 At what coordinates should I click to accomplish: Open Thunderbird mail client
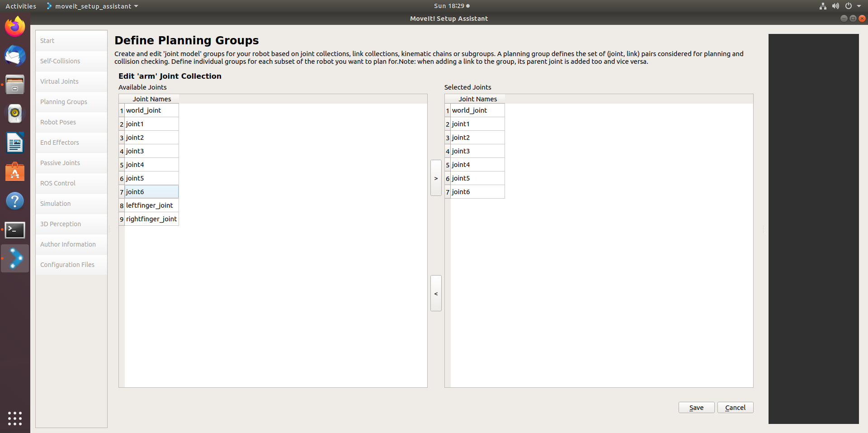point(15,56)
